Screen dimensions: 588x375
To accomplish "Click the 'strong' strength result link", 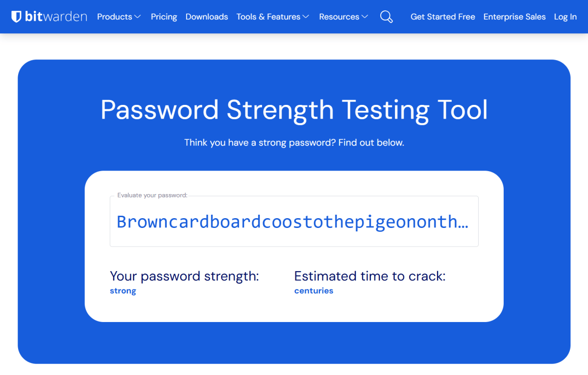I will click(x=122, y=290).
